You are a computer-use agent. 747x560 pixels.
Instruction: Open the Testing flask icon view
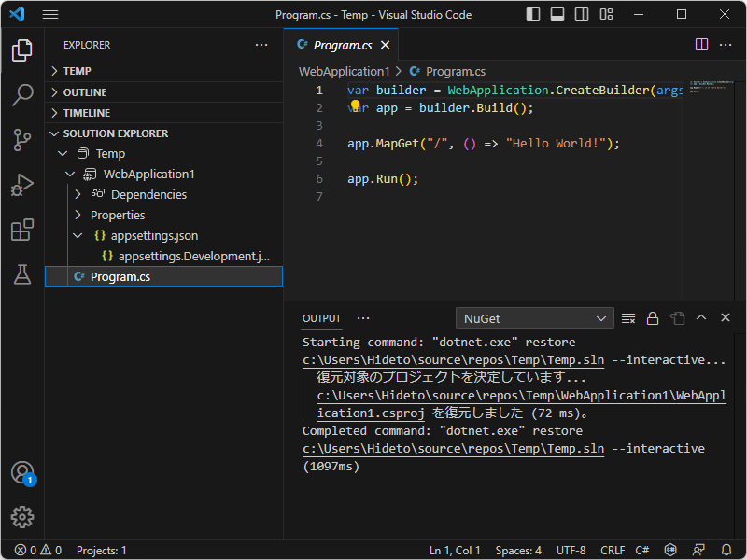[22, 274]
